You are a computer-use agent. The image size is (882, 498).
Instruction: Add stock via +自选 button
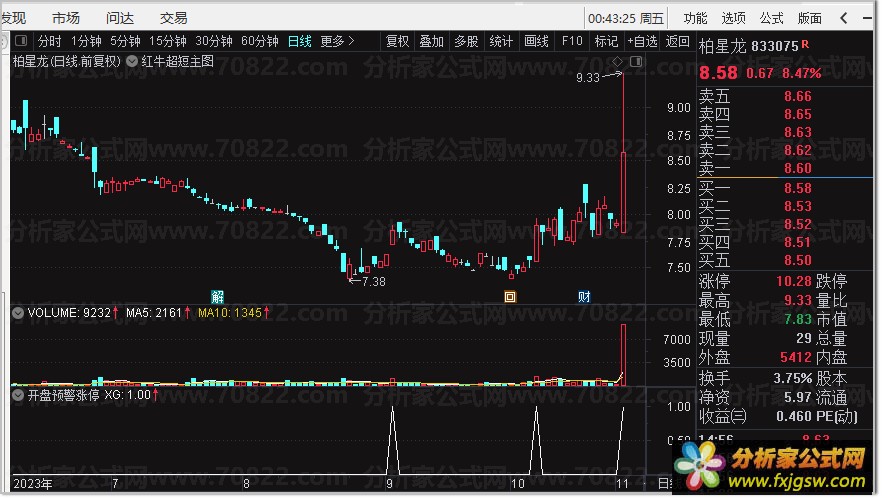[642, 41]
